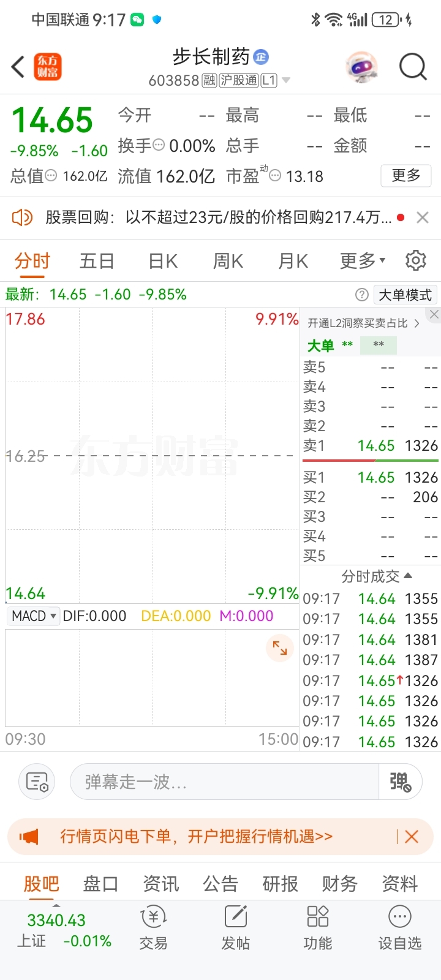Toggle the 弹 barrage switch icon
The width and height of the screenshot is (441, 980).
point(401,782)
